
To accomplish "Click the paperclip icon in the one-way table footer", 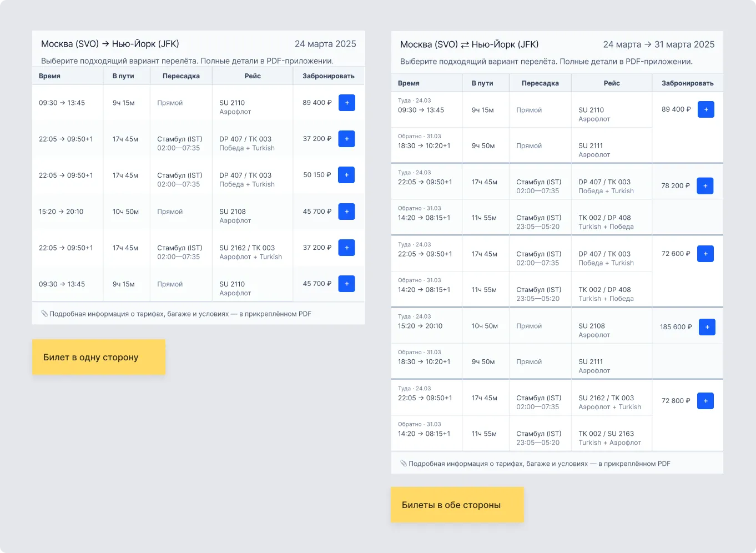I will click(44, 314).
